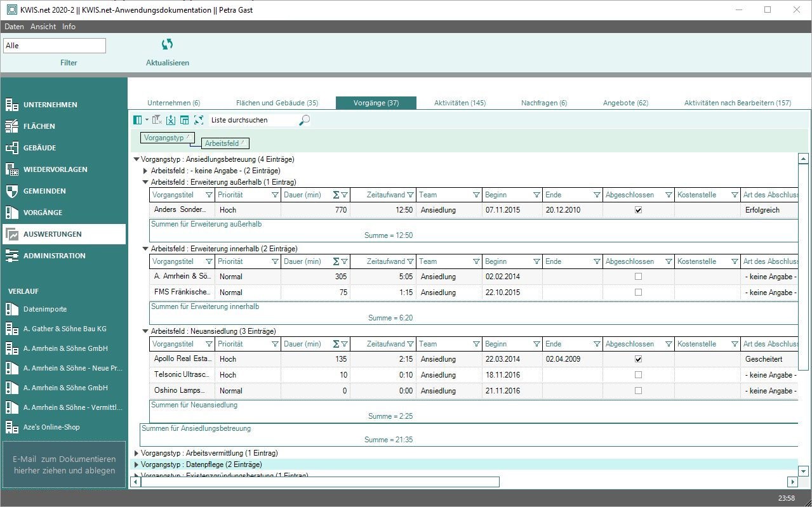Viewport: 812px width, 507px height.
Task: Click the fullscreen expand icon
Action: (x=199, y=120)
